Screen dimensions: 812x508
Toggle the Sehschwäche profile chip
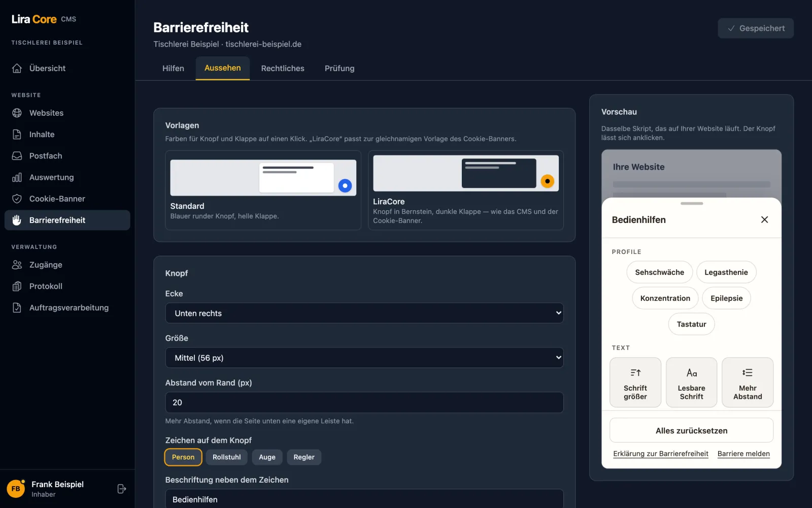[x=659, y=272]
